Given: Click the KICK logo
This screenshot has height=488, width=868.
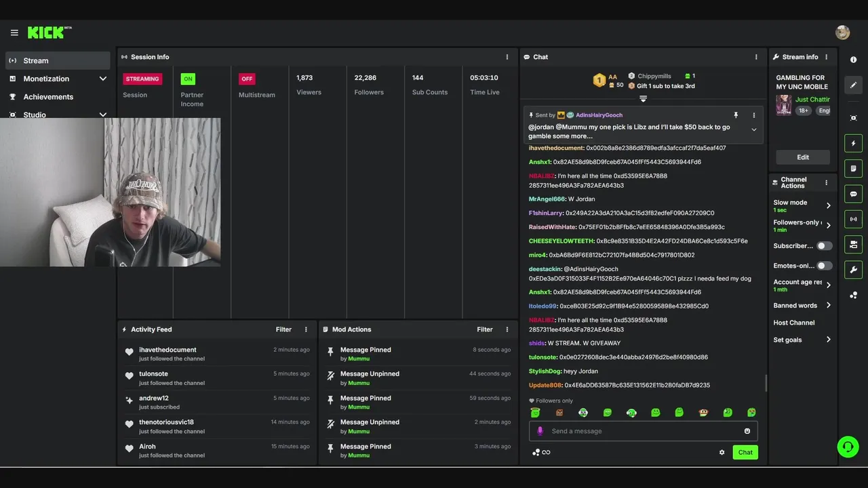Looking at the screenshot, I should click(x=50, y=33).
